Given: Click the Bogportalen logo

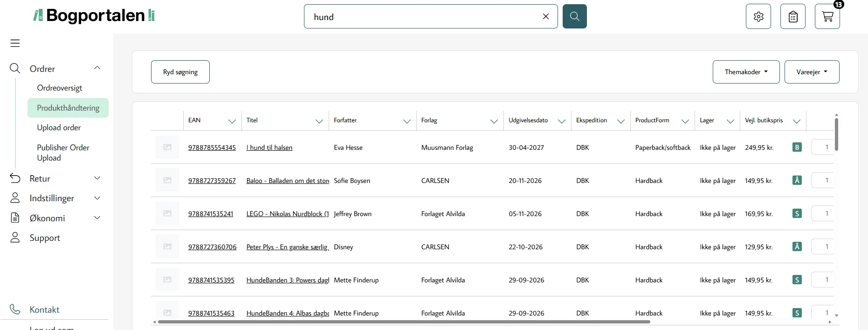Looking at the screenshot, I should [94, 15].
